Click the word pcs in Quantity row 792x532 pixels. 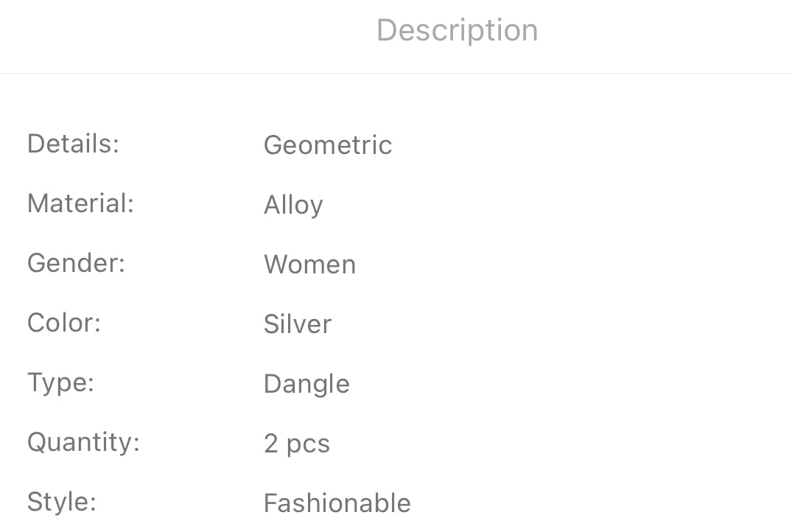click(308, 445)
